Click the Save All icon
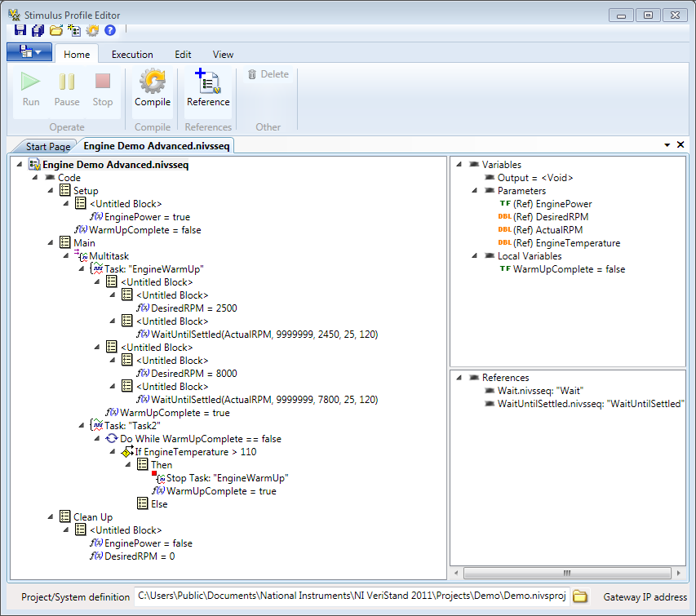This screenshot has height=616, width=696. coord(38,30)
